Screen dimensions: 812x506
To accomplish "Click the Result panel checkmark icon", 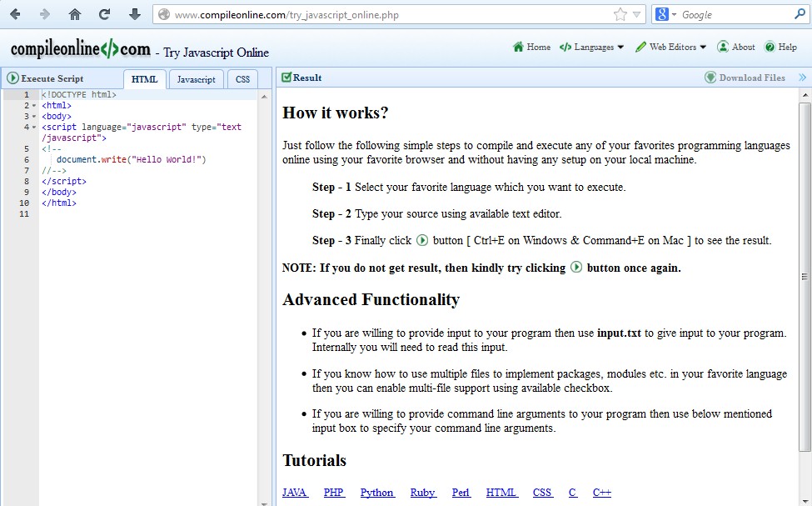I will [x=286, y=78].
